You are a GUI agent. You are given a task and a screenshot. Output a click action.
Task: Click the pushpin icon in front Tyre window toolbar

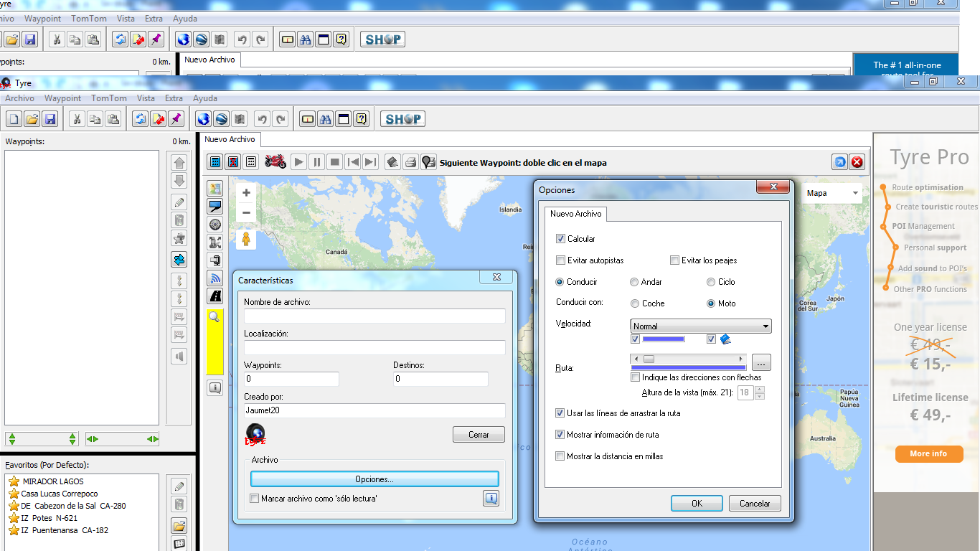(x=176, y=119)
